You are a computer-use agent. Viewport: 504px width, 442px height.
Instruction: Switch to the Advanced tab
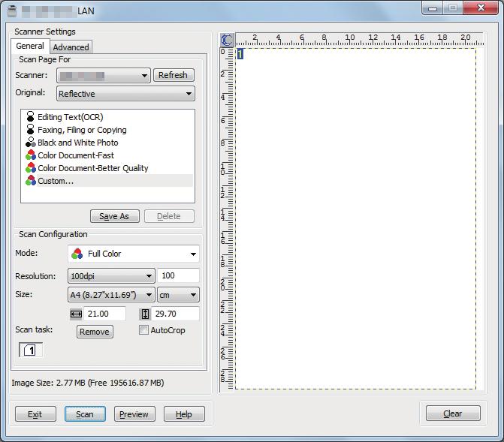(x=71, y=47)
